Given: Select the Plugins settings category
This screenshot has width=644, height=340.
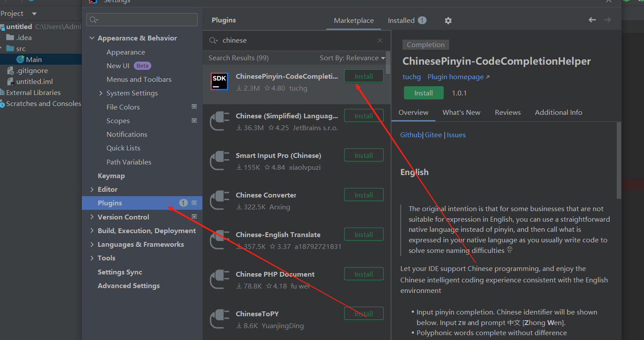Looking at the screenshot, I should click(142, 203).
